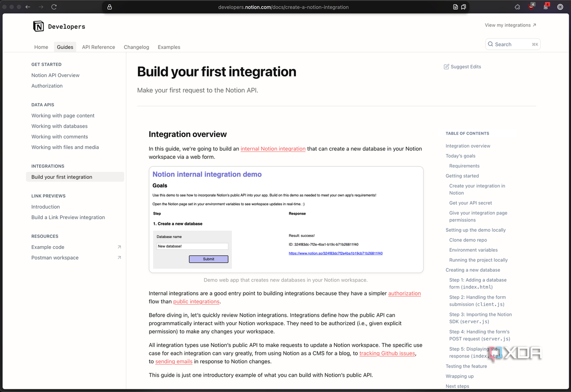Open Link Previews Introduction page
This screenshot has width=571, height=392.
click(46, 207)
